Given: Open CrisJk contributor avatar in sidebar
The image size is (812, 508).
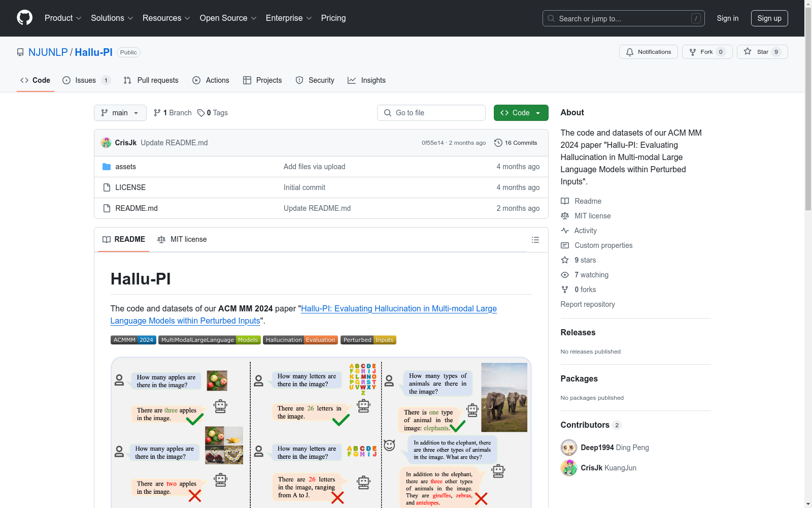Looking at the screenshot, I should (569, 468).
